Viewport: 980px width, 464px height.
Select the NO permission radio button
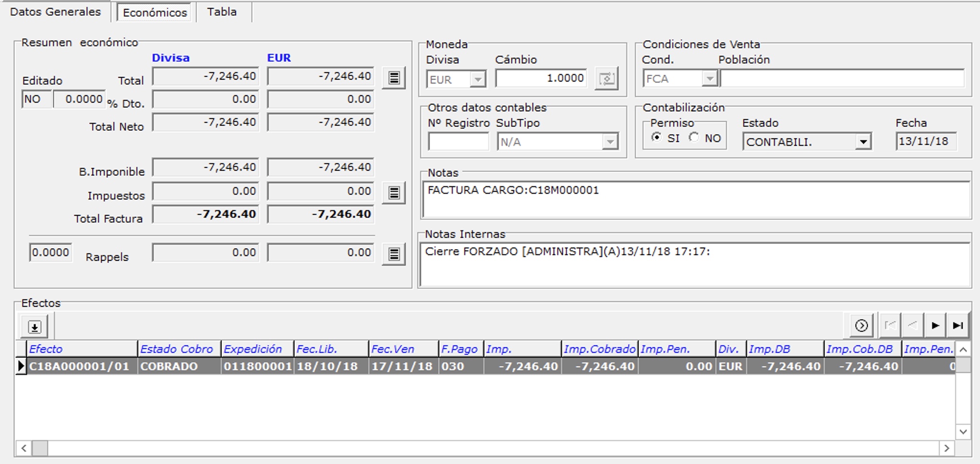coord(694,138)
